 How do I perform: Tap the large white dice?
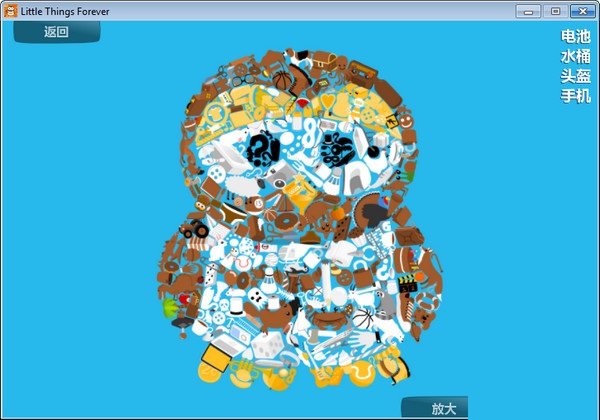pos(267,344)
